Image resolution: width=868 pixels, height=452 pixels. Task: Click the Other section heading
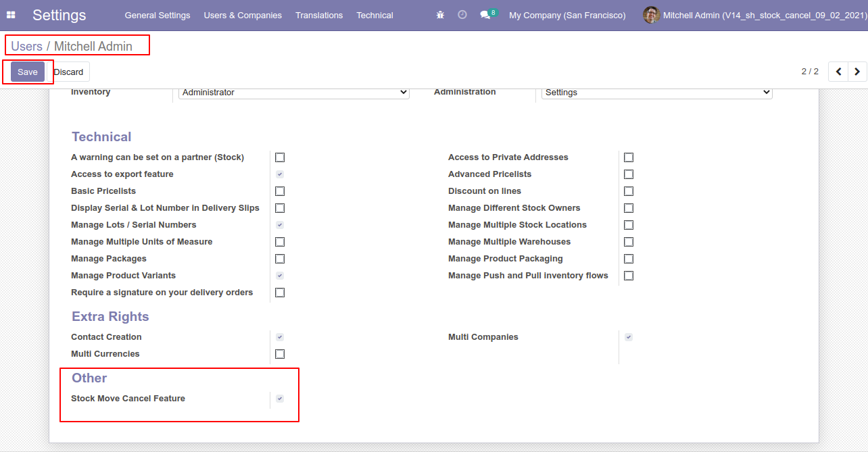click(x=89, y=378)
